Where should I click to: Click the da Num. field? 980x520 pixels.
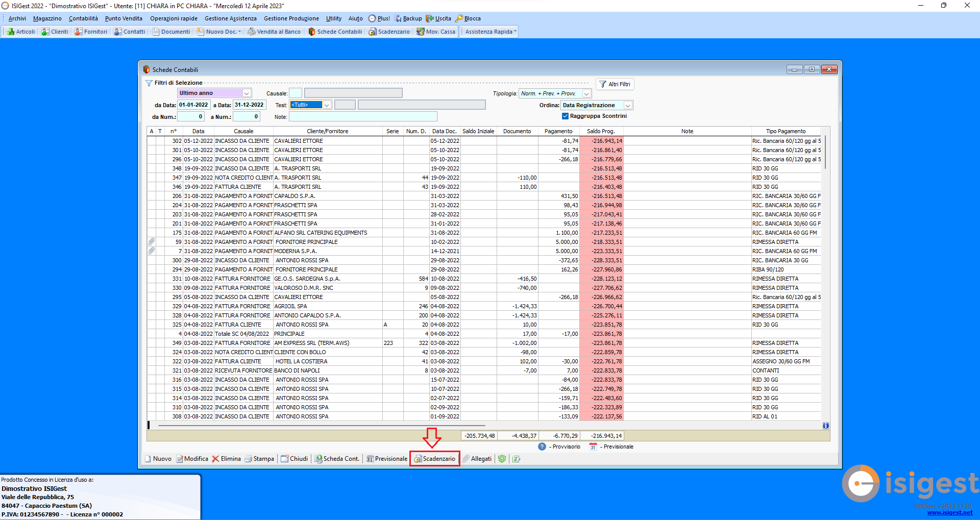coord(191,117)
